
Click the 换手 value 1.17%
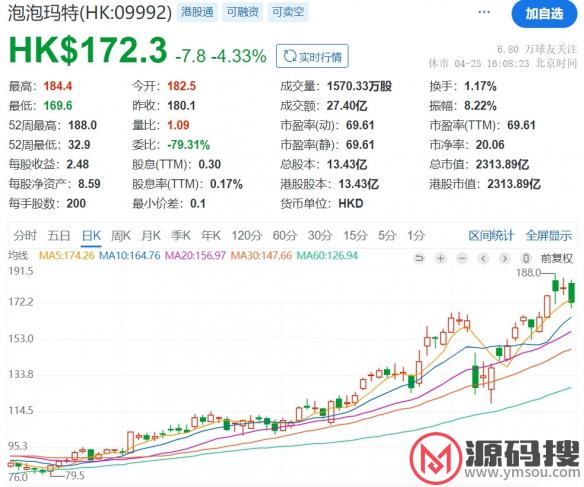(x=480, y=86)
